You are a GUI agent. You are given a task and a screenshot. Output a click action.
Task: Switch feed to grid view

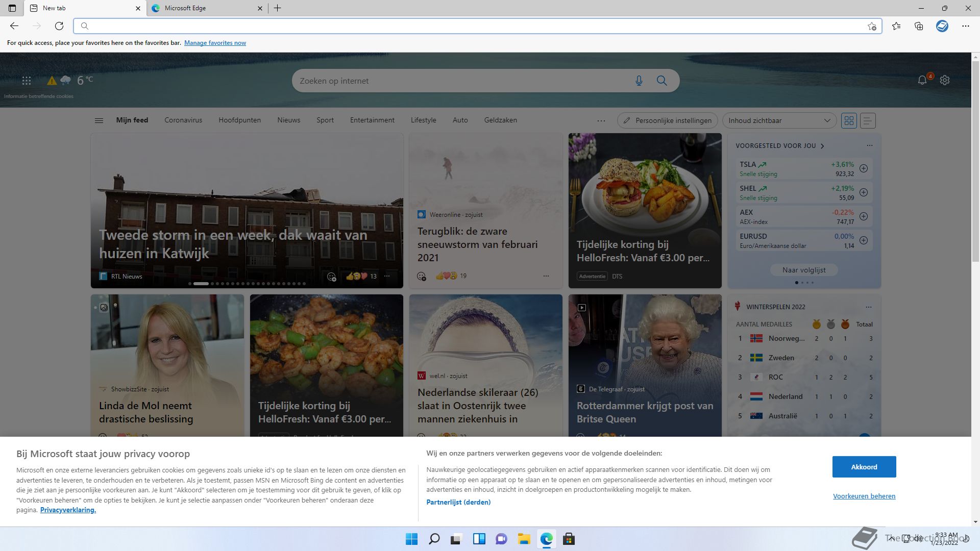pyautogui.click(x=849, y=121)
